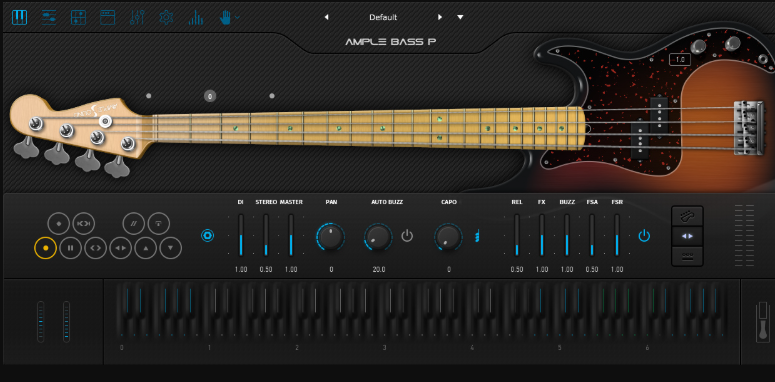This screenshot has height=382, width=775.
Task: Open the four-cell fader grid panel icon
Action: (x=78, y=17)
